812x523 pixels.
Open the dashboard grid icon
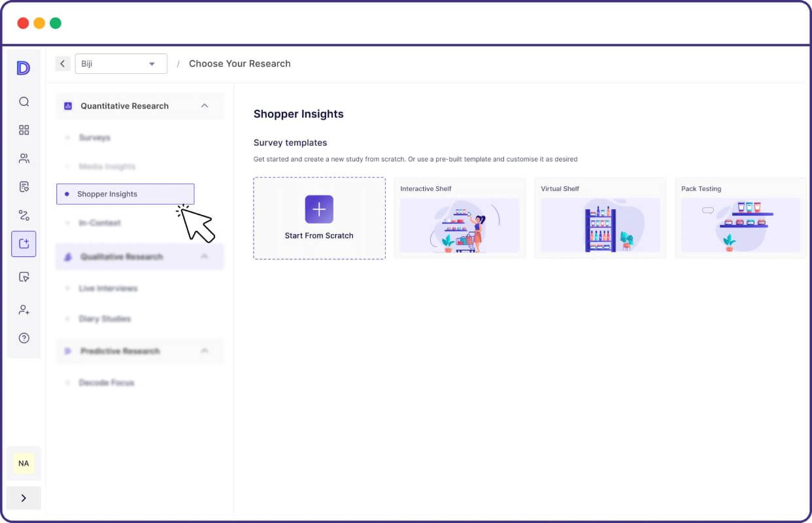click(24, 130)
